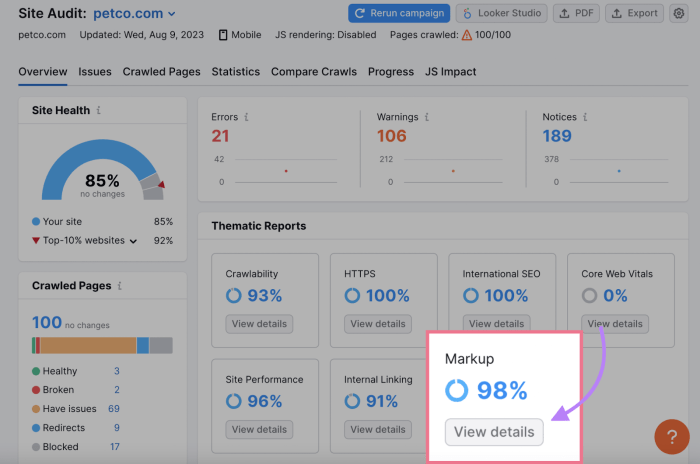Open the Issues tab
Image resolution: width=700 pixels, height=464 pixels.
point(95,72)
